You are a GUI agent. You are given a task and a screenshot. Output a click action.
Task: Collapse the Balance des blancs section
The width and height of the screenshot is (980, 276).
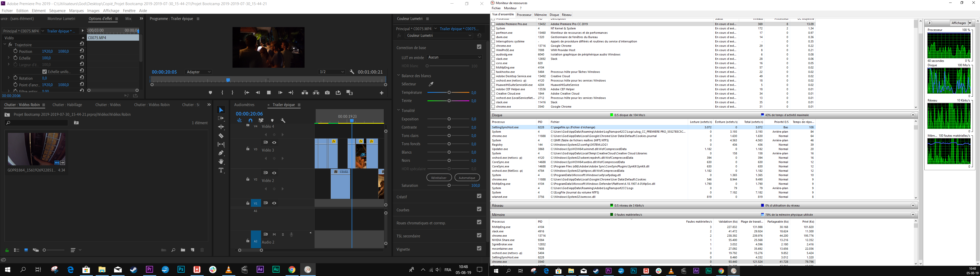tap(399, 75)
